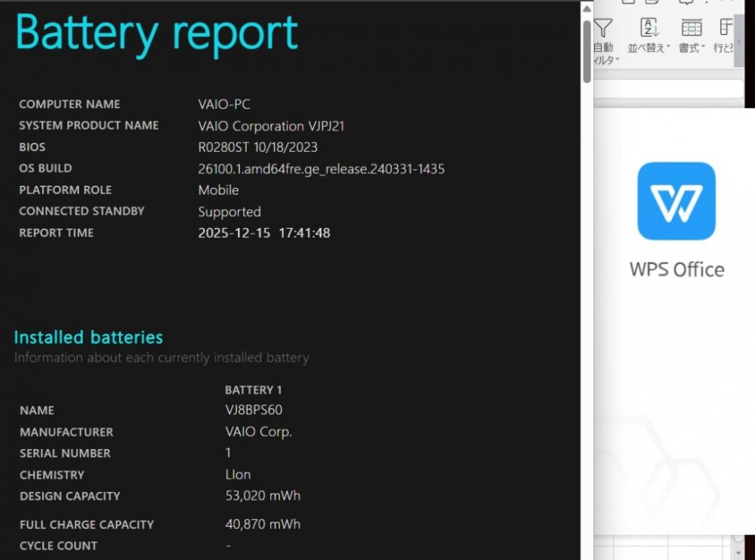This screenshot has width=755, height=560.
Task: Click the "BATTERY 1" column header
Action: [253, 390]
